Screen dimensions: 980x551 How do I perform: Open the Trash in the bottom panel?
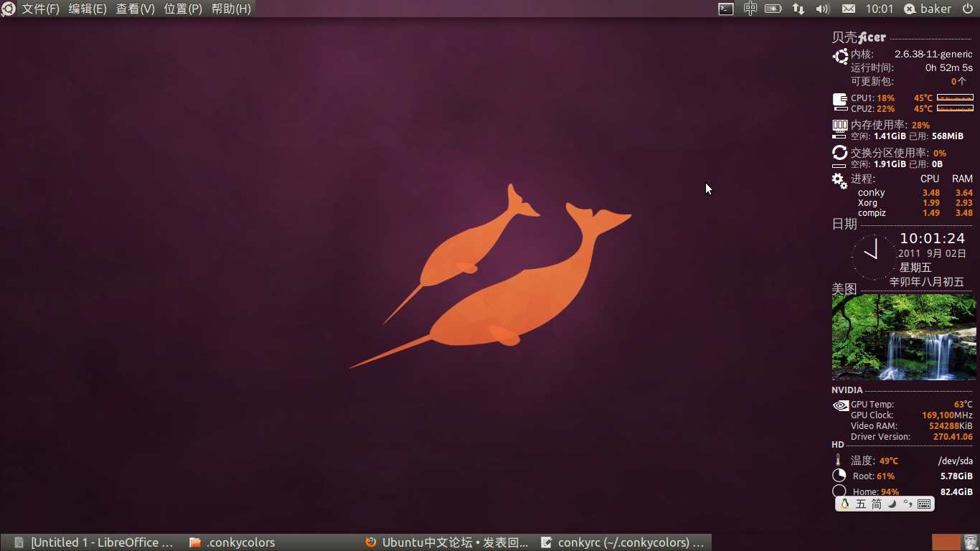(971, 542)
